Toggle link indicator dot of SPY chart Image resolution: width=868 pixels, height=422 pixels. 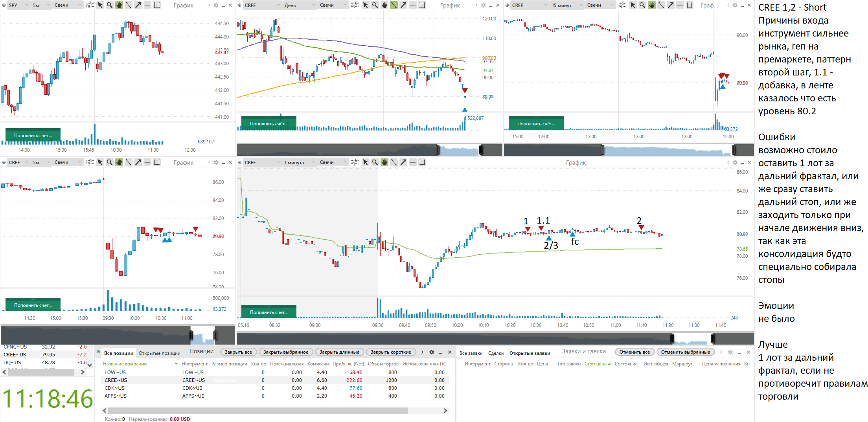pos(4,5)
